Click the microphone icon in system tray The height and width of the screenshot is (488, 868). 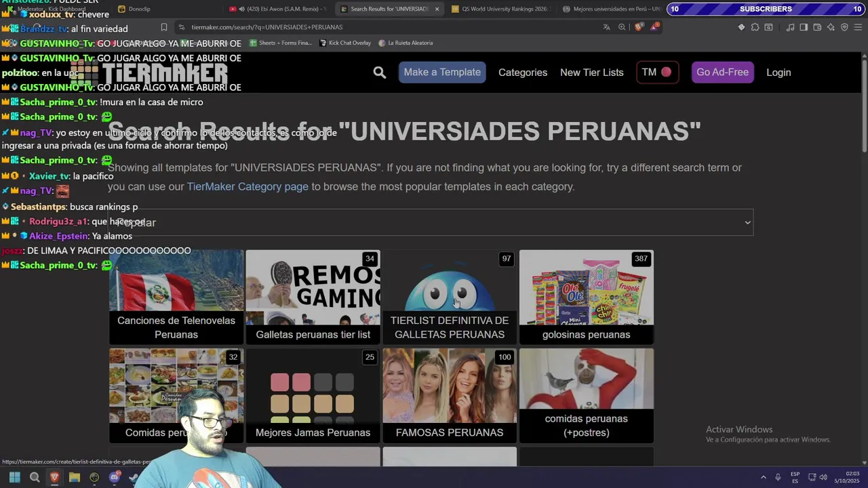(778, 477)
